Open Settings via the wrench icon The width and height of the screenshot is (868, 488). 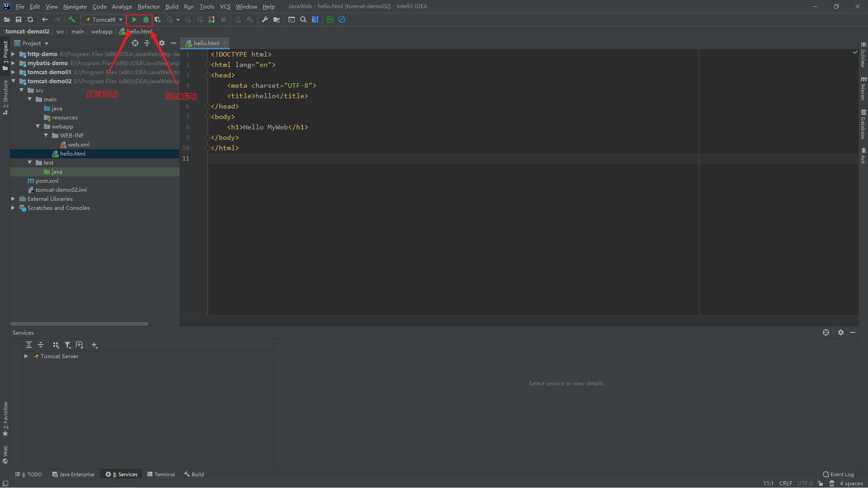265,19
